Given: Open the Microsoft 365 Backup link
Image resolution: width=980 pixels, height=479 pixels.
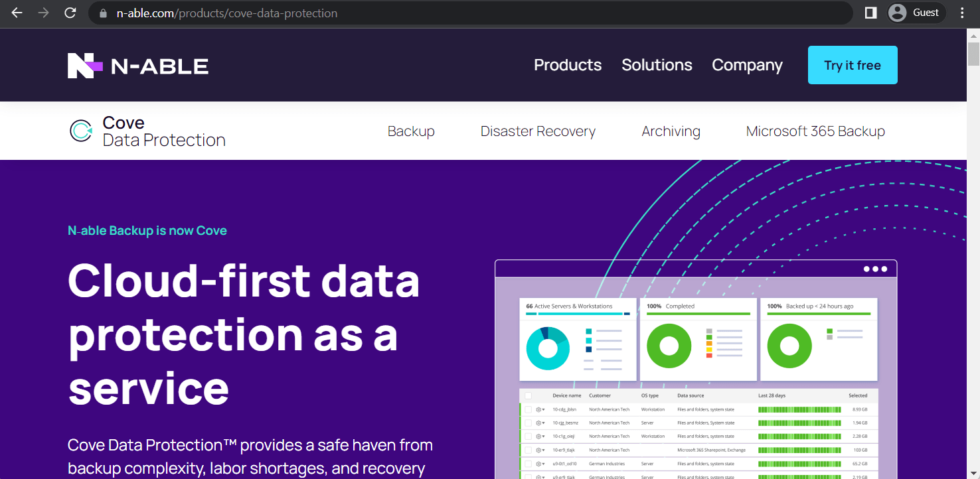Looking at the screenshot, I should pyautogui.click(x=815, y=131).
